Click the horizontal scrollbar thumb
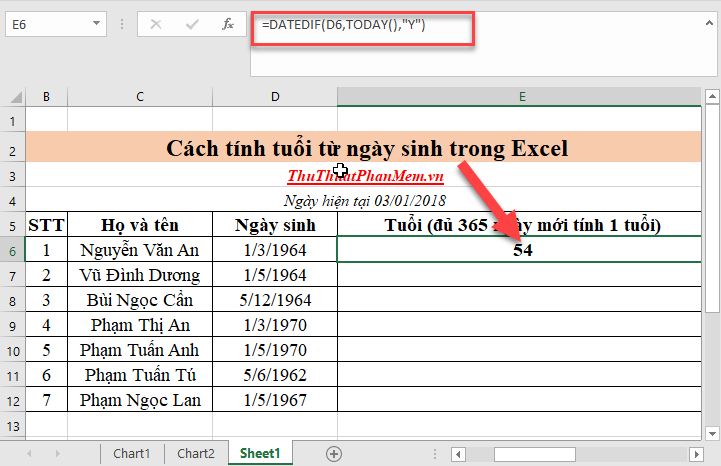The height and width of the screenshot is (466, 721). coord(535,454)
